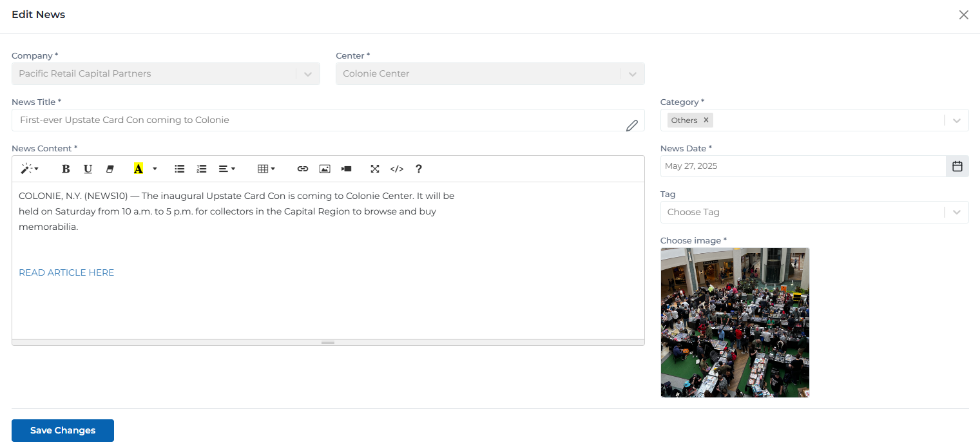Open the News Date calendar picker

coord(957,166)
